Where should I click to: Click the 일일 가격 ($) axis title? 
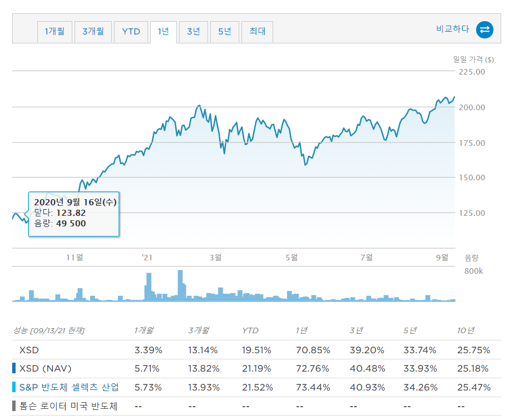coord(473,60)
